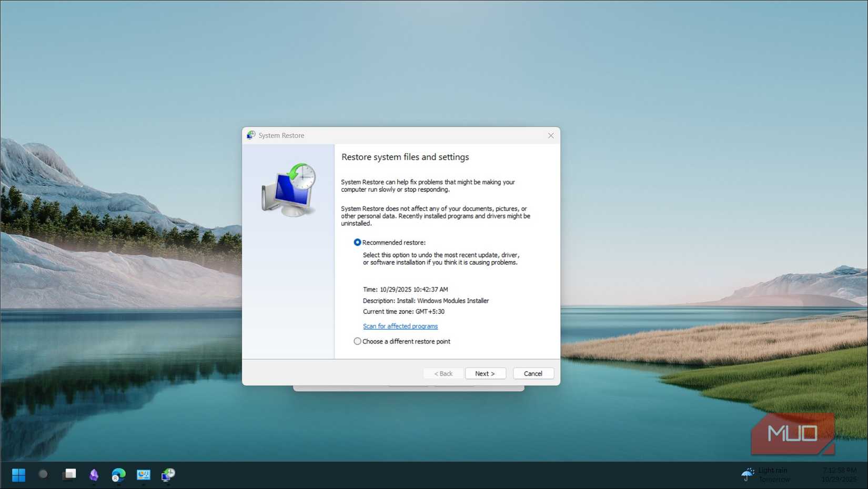Click the System Restore title bar icon
868x489 pixels.
click(x=250, y=135)
